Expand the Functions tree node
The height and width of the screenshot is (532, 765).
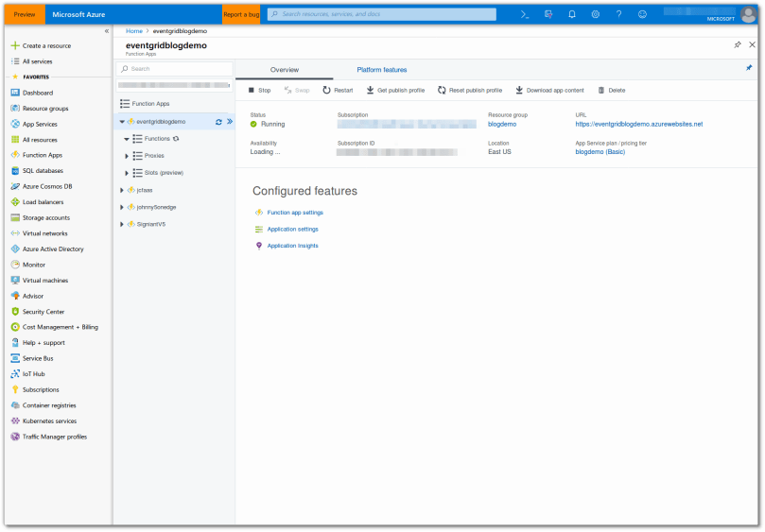click(x=127, y=139)
